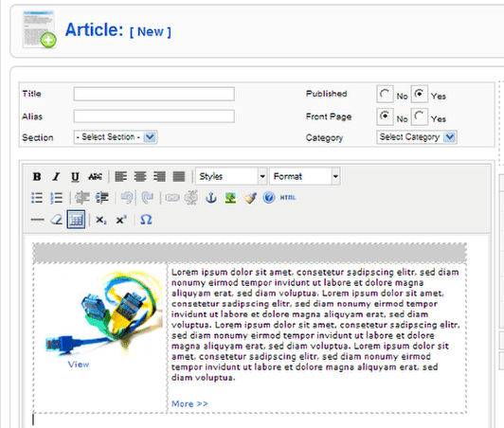Align text left
The width and height of the screenshot is (504, 428).
[x=121, y=176]
